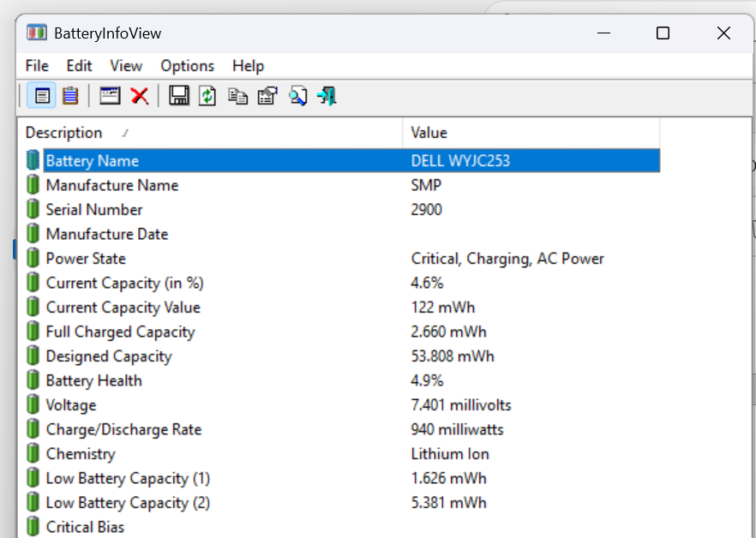756x538 pixels.
Task: Copy selected items using the copy icon
Action: point(237,96)
